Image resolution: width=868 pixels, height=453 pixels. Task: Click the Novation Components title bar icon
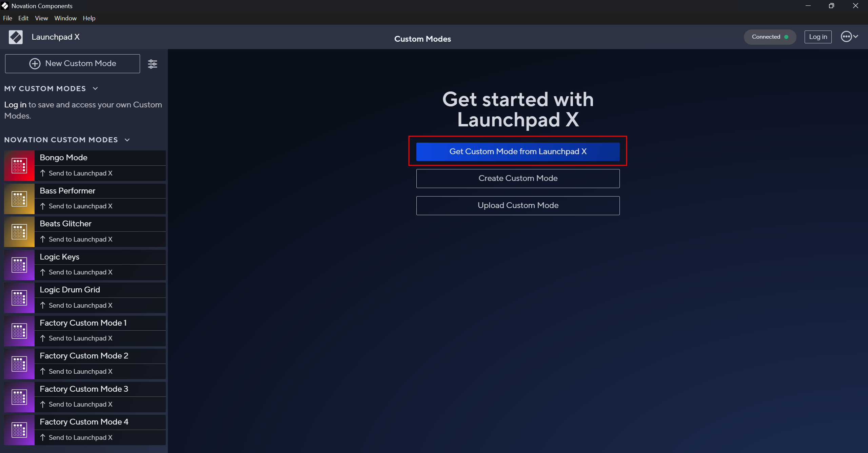tap(5, 6)
